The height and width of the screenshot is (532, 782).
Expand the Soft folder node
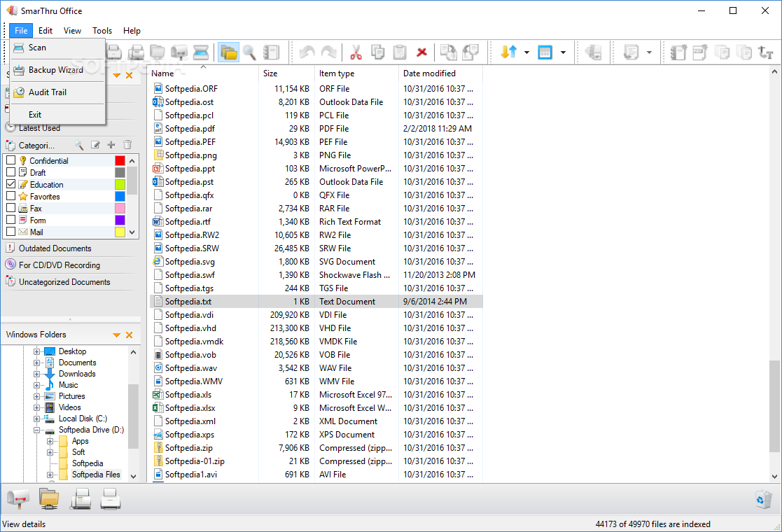[x=50, y=452]
